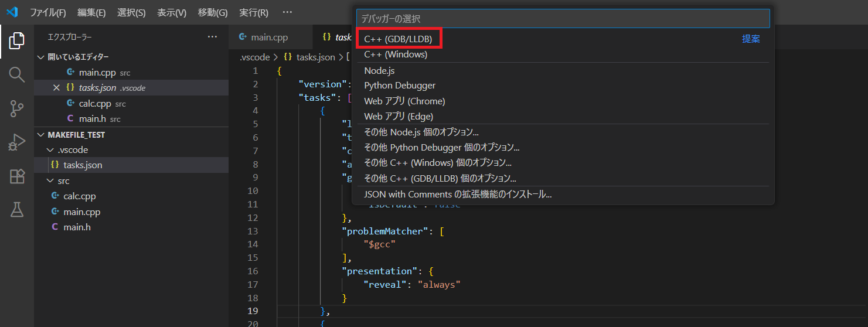
Task: Choose その他 Python Debugger 個のオプション
Action: [563, 148]
